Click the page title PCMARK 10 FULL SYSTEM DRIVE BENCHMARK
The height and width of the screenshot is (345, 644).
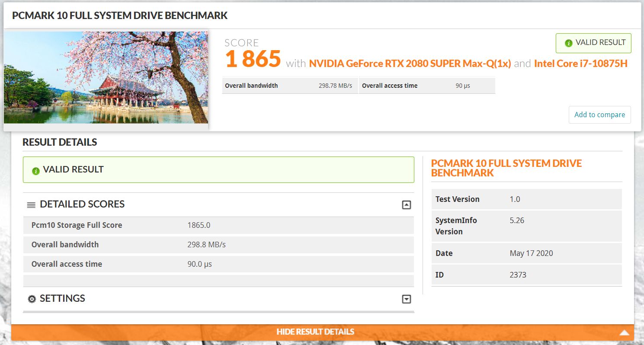click(x=120, y=16)
